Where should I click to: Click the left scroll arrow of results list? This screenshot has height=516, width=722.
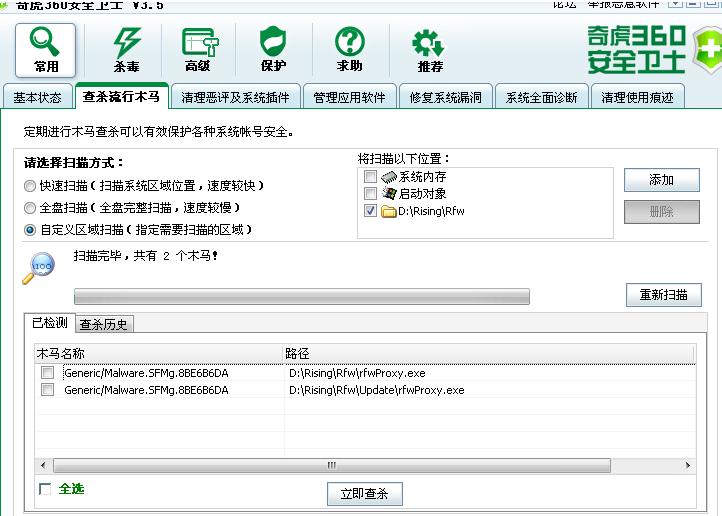43,465
